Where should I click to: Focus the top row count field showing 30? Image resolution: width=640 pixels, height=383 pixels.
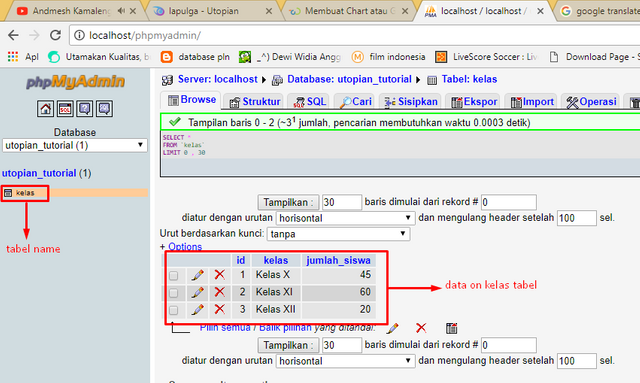(x=342, y=202)
